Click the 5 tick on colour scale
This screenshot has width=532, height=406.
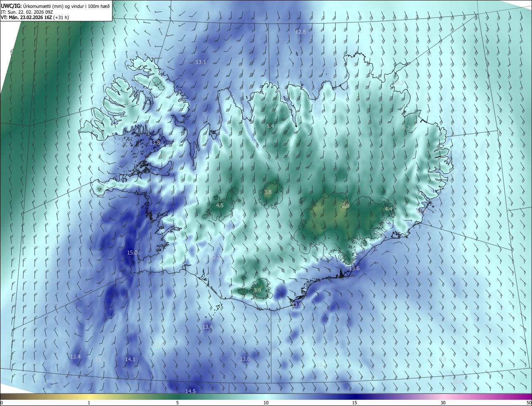177,403
